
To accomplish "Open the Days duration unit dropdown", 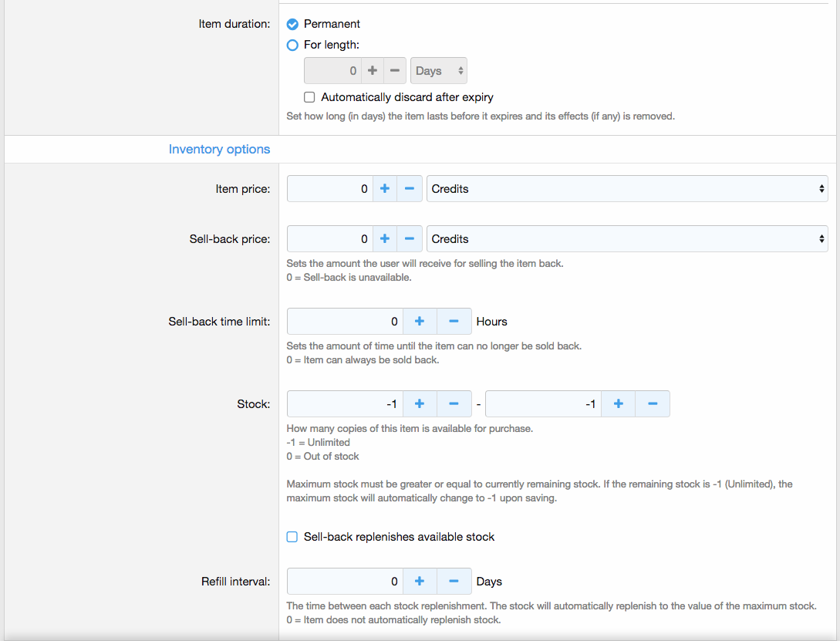I will [x=438, y=71].
